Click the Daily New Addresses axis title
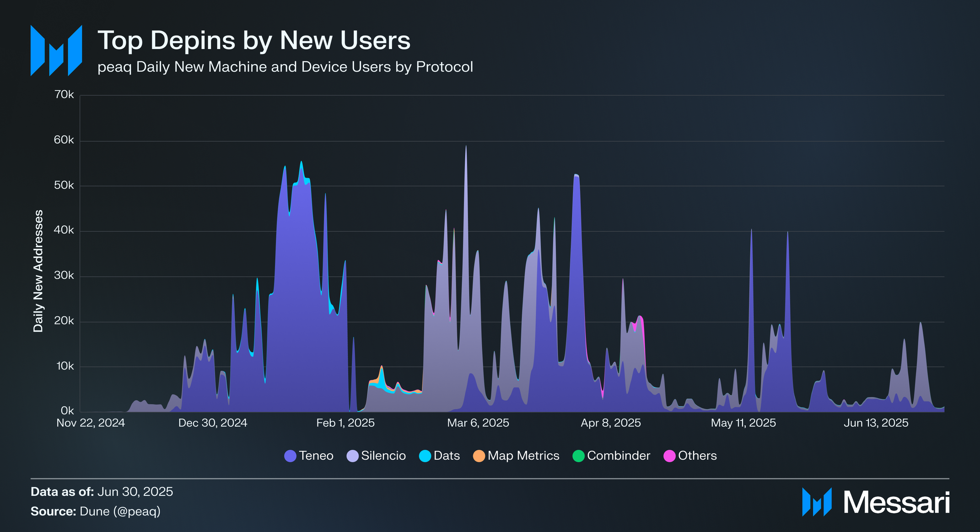 coord(38,271)
